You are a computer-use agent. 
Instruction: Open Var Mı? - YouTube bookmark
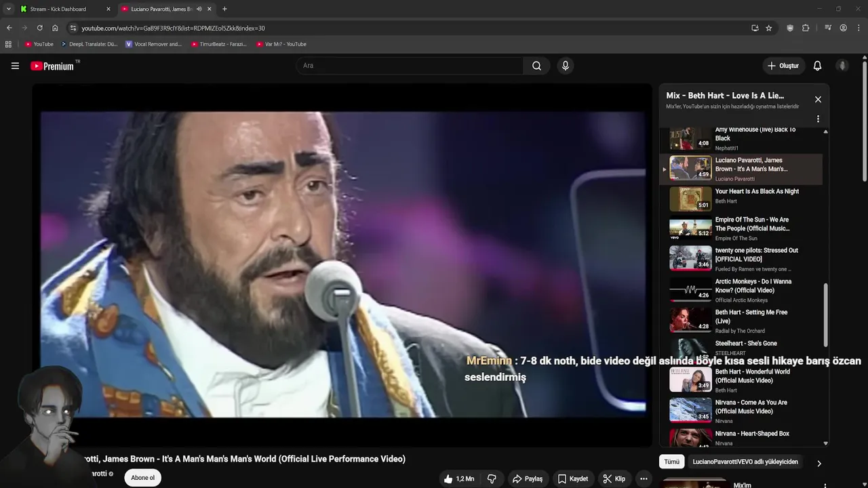[281, 44]
